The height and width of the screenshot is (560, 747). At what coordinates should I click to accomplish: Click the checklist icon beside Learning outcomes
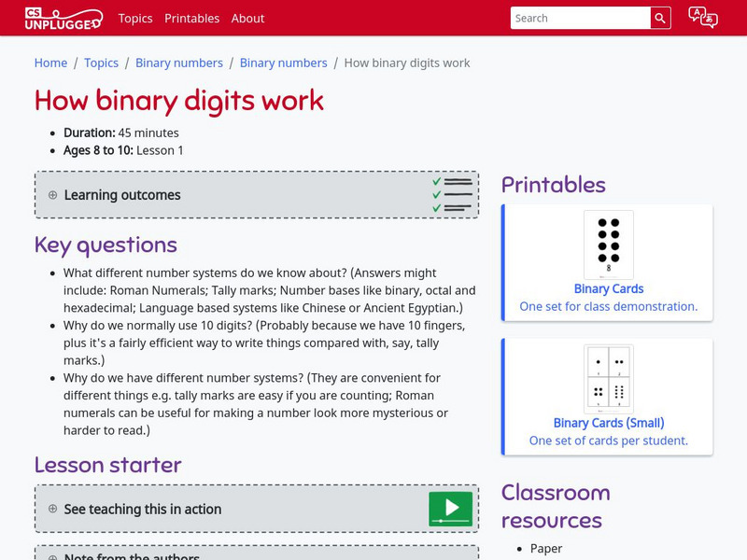pyautogui.click(x=450, y=194)
